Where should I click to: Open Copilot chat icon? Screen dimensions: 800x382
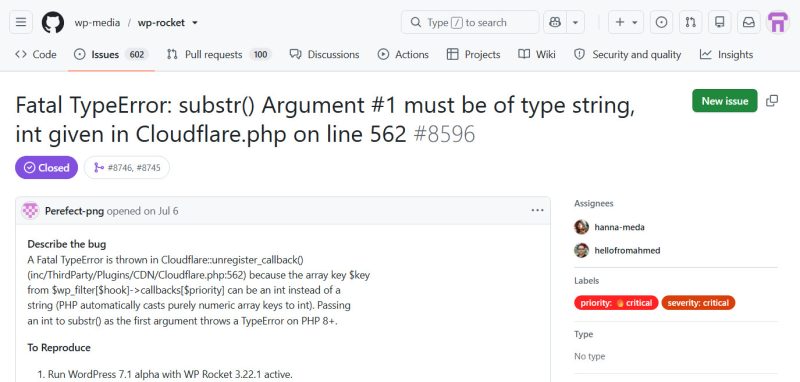(555, 22)
